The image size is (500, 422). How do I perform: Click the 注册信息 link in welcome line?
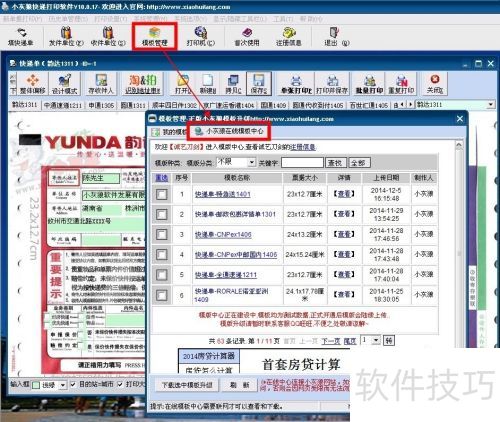[303, 147]
